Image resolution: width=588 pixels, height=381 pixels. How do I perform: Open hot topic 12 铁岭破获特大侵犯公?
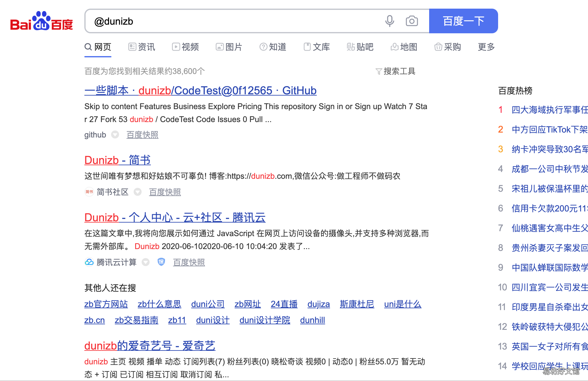coord(550,327)
